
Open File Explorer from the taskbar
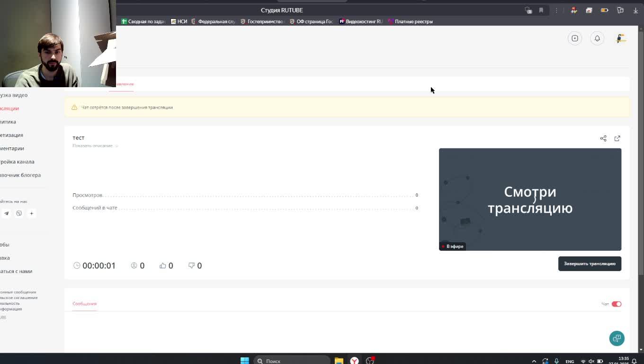coord(339,361)
